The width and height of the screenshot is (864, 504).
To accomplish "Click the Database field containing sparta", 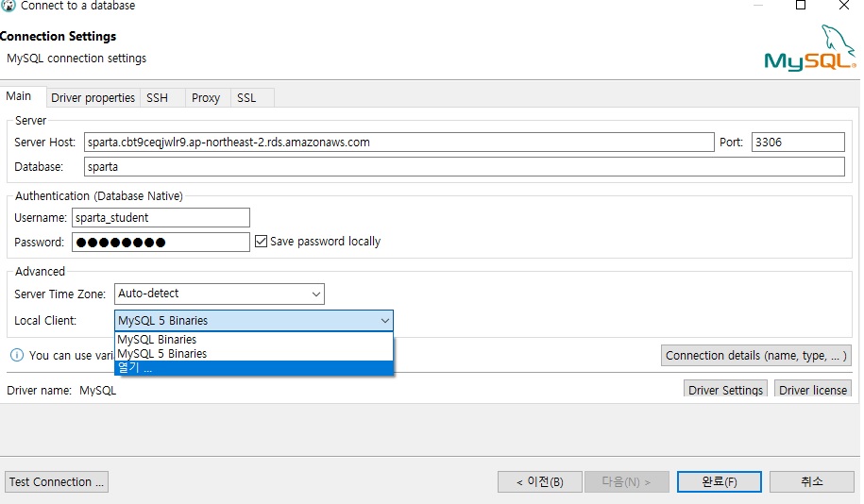I will coord(464,167).
